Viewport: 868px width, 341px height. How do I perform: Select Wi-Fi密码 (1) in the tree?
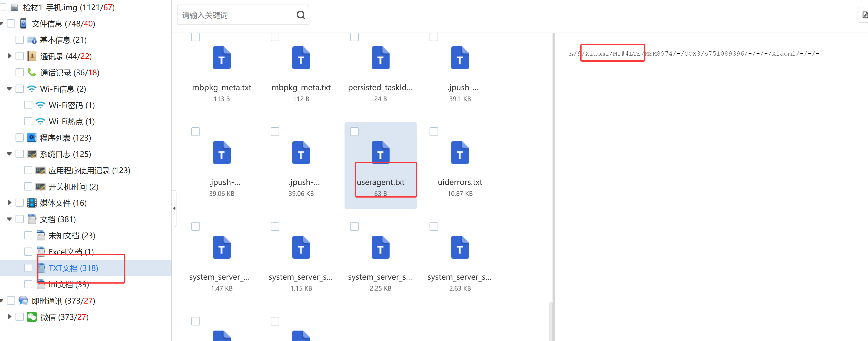click(72, 105)
